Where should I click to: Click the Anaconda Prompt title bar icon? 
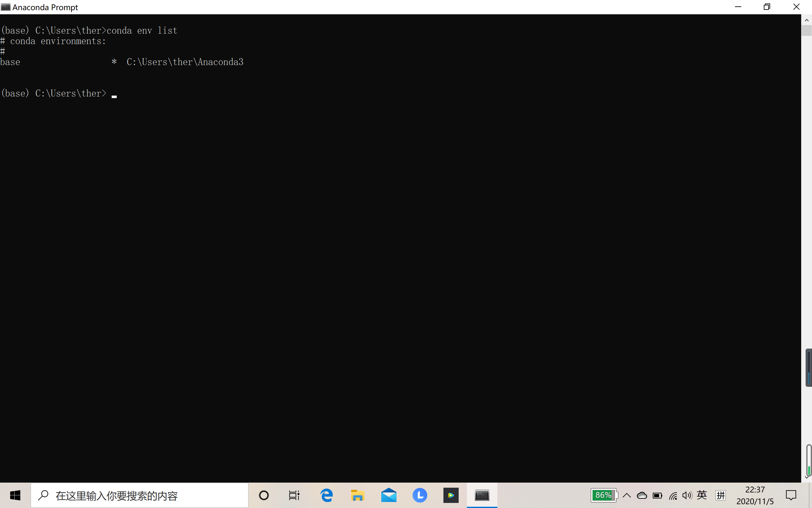[x=5, y=7]
